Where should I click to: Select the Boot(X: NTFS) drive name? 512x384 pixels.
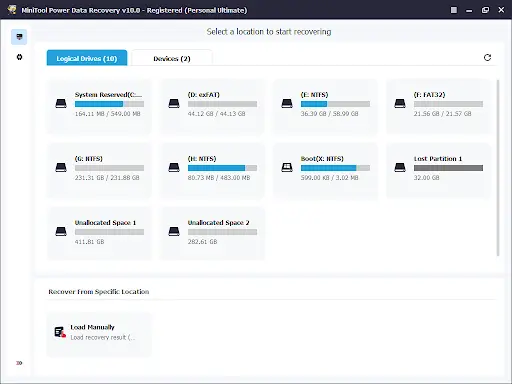point(322,159)
